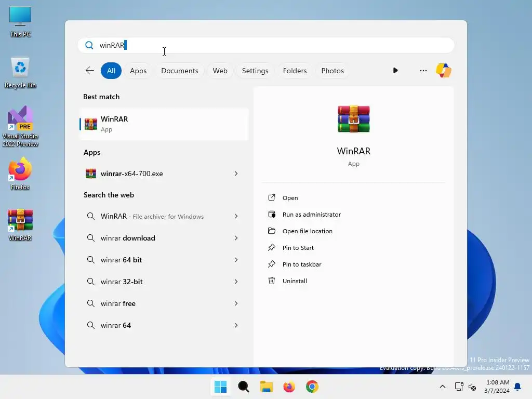Viewport: 532px width, 399px height.
Task: Expand the winrar free suggestion chevron
Action: click(x=236, y=303)
